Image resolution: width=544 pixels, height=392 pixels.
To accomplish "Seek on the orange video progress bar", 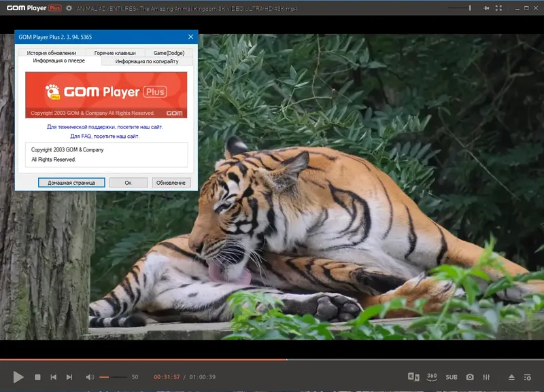I will pyautogui.click(x=143, y=360).
